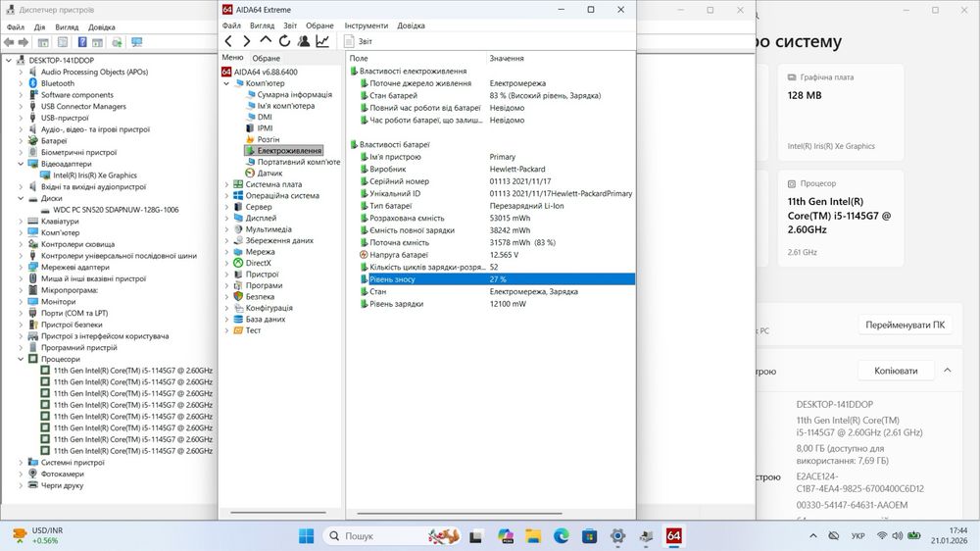Click Device Manager scan hardware monitor icon
The image size is (980, 551).
tap(137, 42)
